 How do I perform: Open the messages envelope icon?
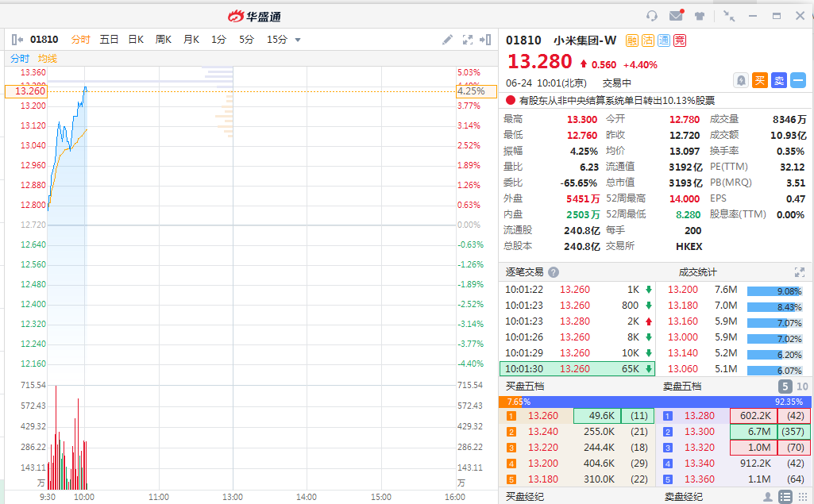click(x=676, y=16)
